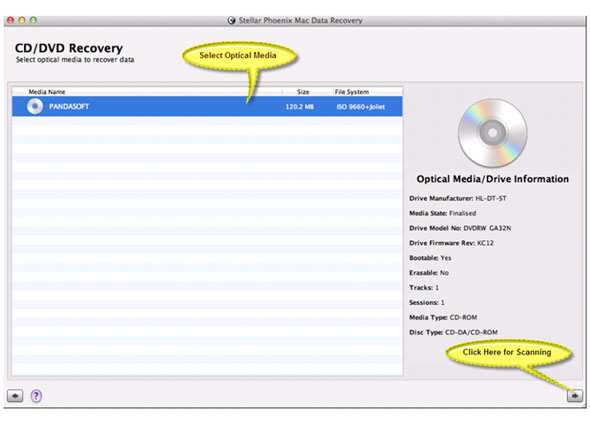
Task: Click Drive Manufacturer HL-DT-ST value
Action: click(x=491, y=198)
